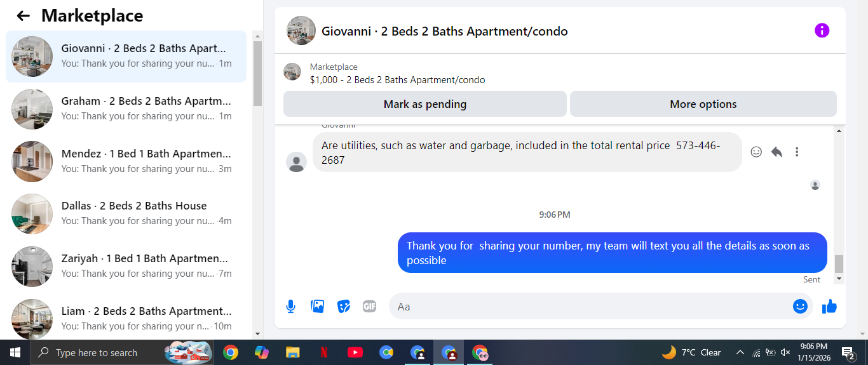Open the GIF picker
The width and height of the screenshot is (868, 365).
tap(370, 307)
